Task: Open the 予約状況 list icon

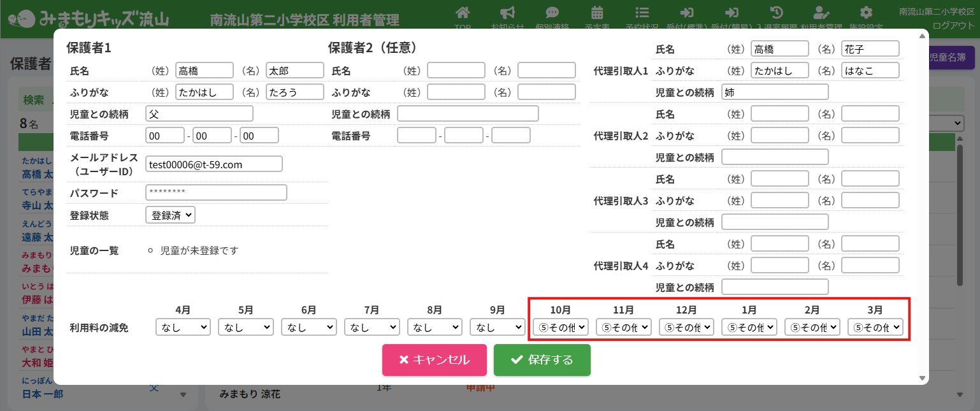Action: [642, 13]
